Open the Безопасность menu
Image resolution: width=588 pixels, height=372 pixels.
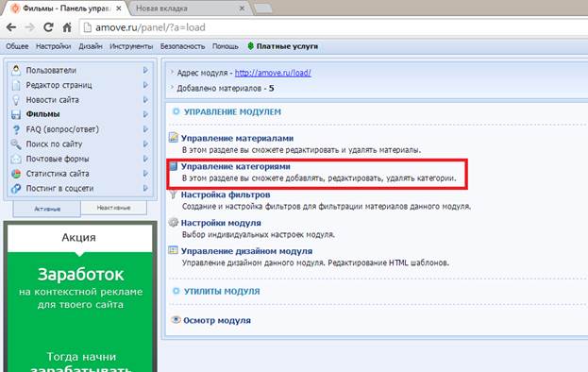(x=182, y=46)
